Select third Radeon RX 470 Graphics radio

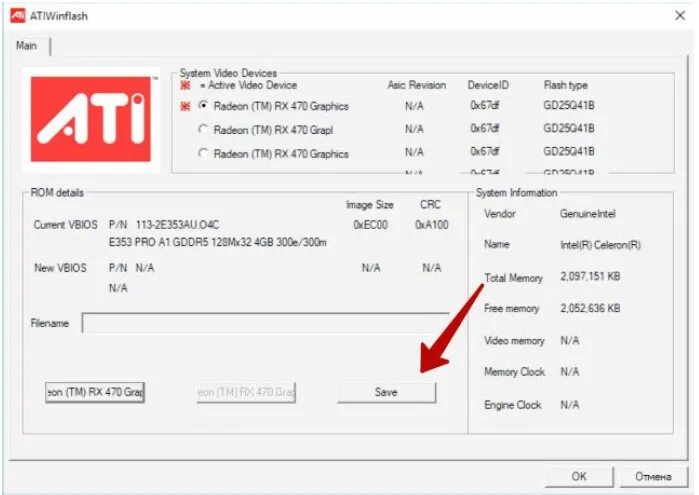[x=203, y=153]
